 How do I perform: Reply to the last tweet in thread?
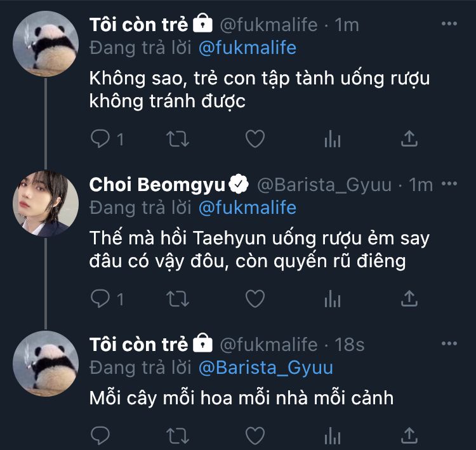coord(101,435)
